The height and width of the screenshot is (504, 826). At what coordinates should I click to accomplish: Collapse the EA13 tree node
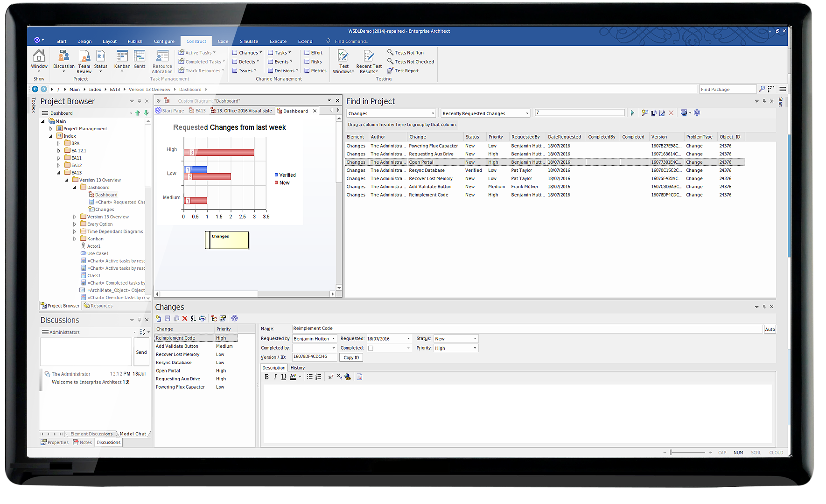point(59,173)
